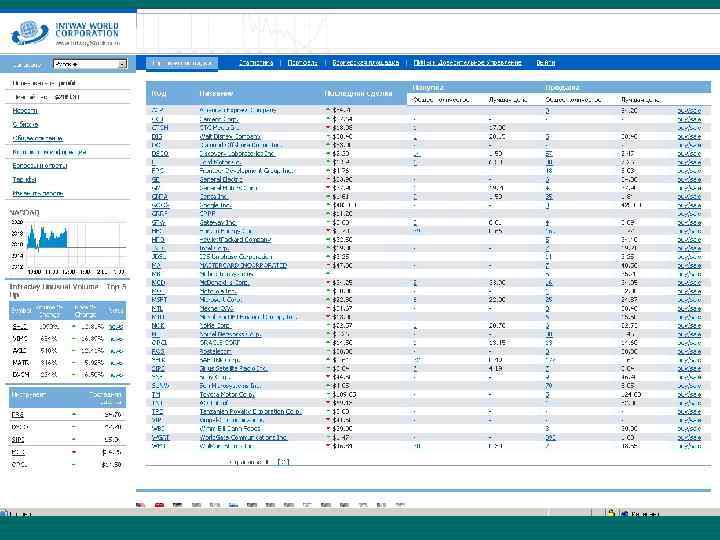
Task: Open the Google Inc. company link
Action: pyautogui.click(x=215, y=205)
